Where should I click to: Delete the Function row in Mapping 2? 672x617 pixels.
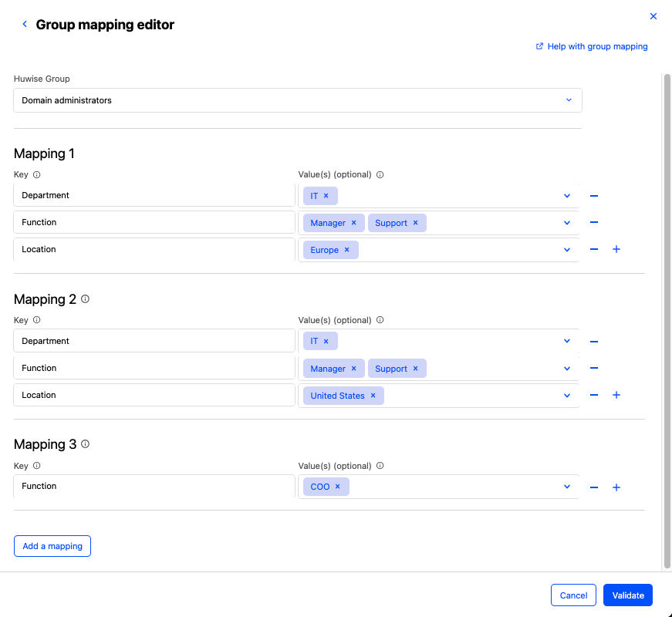pyautogui.click(x=594, y=369)
